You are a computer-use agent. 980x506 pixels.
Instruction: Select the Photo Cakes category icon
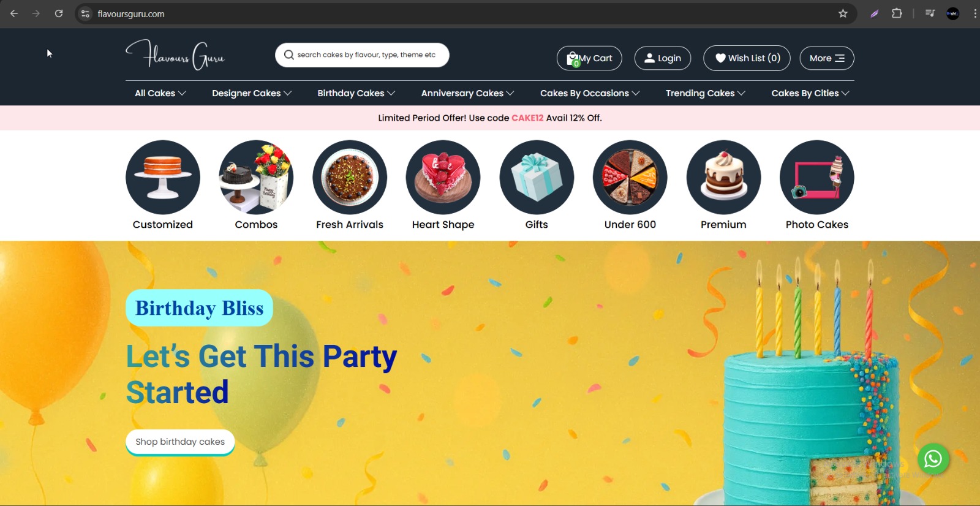point(816,177)
